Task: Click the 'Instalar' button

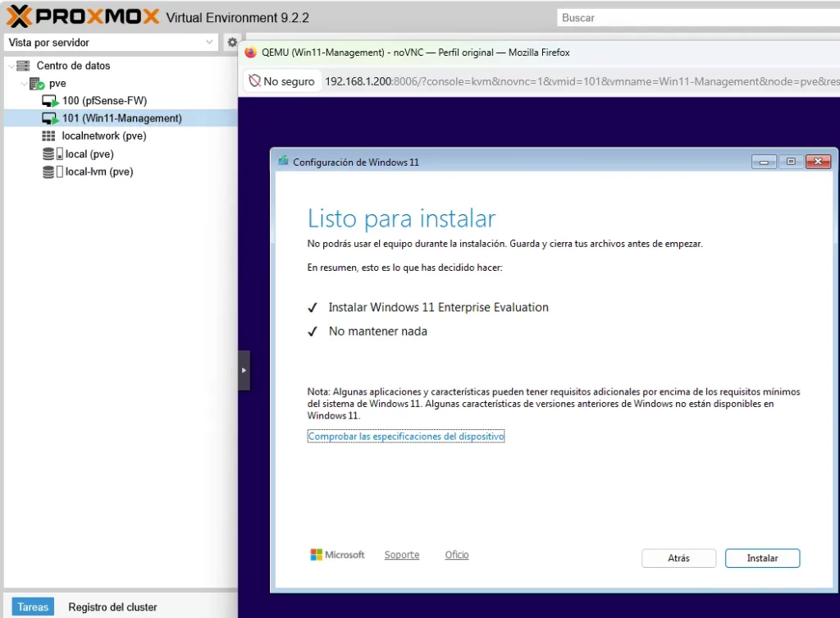Action: (762, 558)
